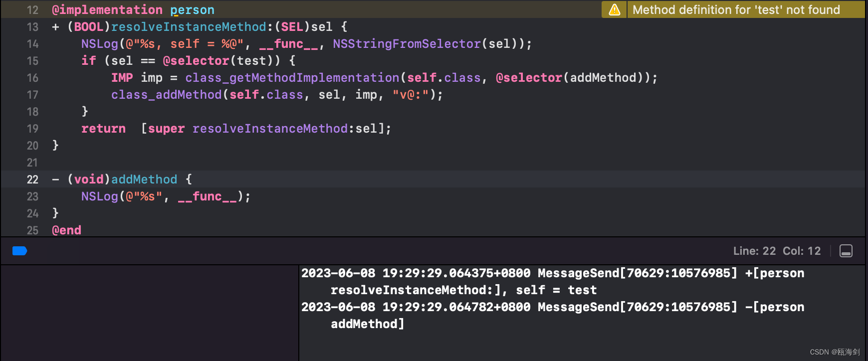Click line number 13 in the gutter
The width and height of the screenshot is (868, 361).
click(32, 27)
